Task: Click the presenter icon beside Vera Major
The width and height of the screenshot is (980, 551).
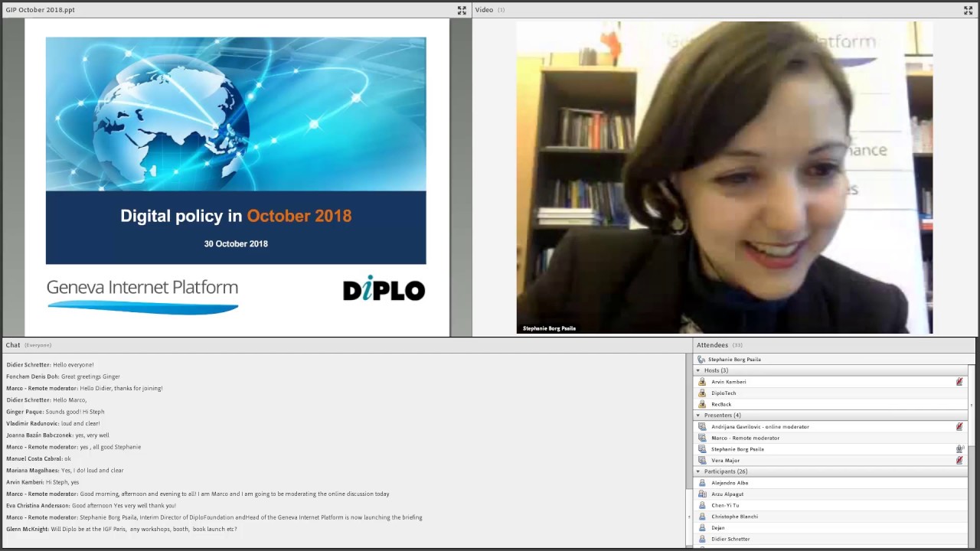Action: point(702,461)
